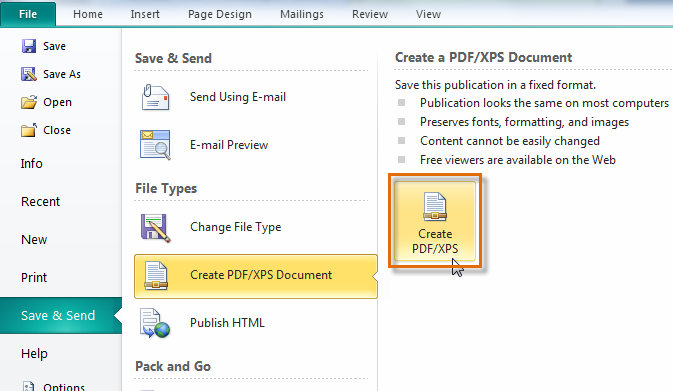Click the Options icon in sidebar

coord(28,386)
